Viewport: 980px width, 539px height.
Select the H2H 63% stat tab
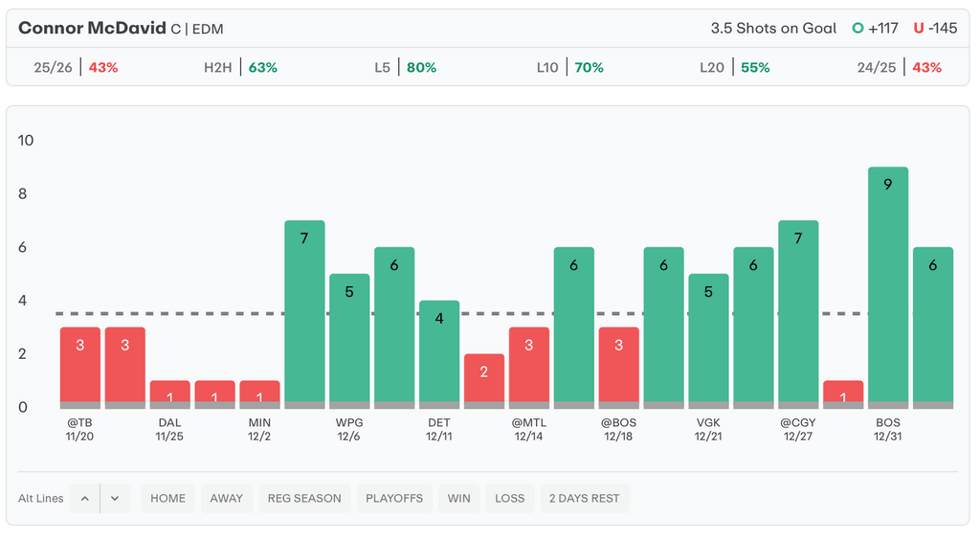click(x=240, y=67)
